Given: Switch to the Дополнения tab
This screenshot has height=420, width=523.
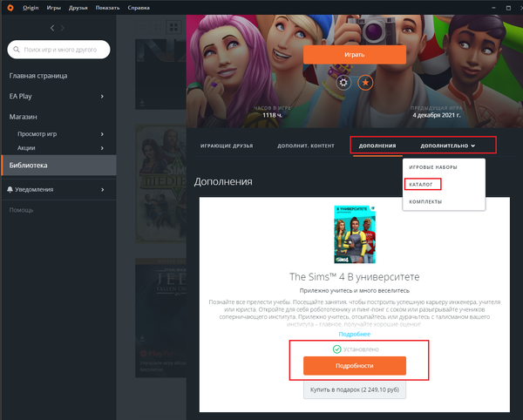Looking at the screenshot, I should [x=377, y=146].
